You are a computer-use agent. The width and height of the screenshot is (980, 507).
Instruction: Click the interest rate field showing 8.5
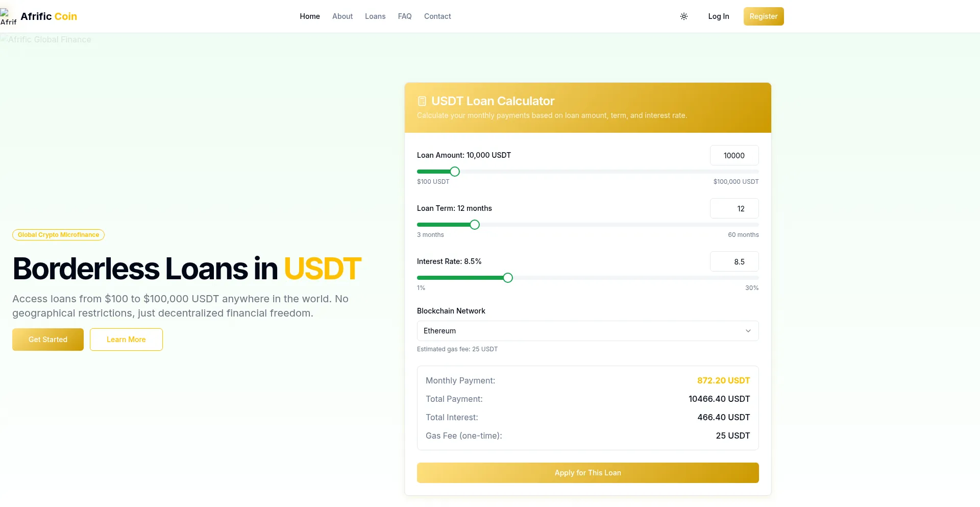pos(734,261)
